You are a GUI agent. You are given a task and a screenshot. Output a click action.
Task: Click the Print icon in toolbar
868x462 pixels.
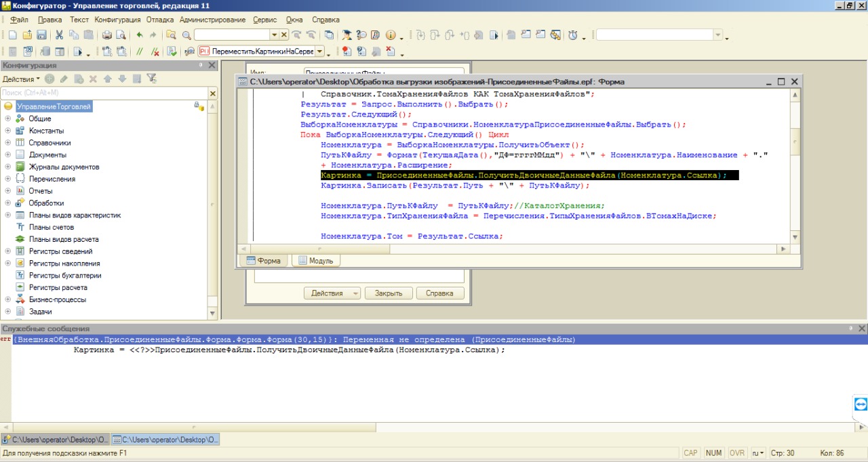[106, 35]
